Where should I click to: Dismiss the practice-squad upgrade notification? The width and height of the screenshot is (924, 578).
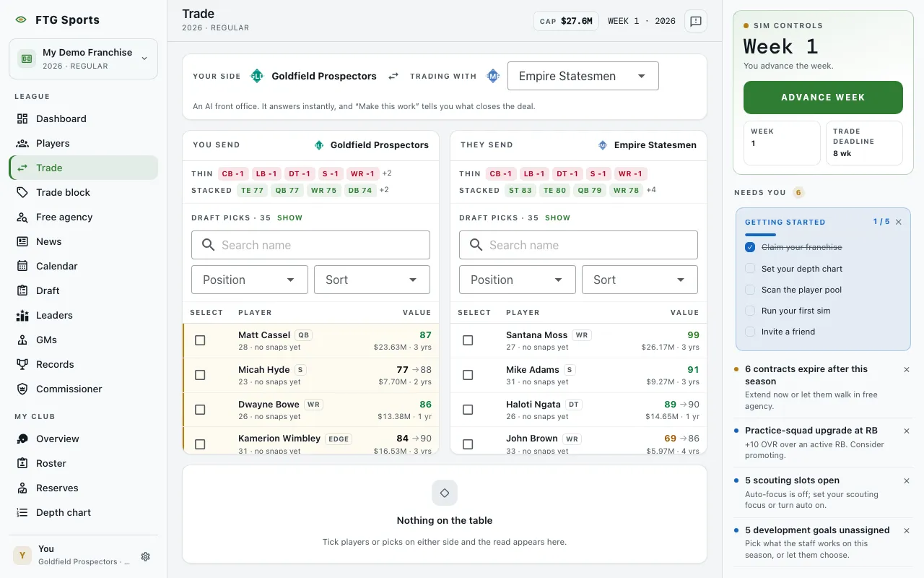[907, 431]
